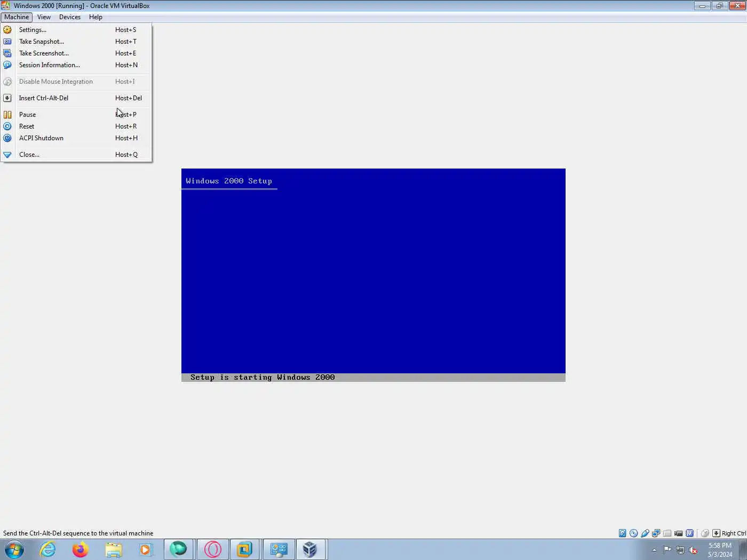Open Settings... from the Machine menu

[76, 30]
